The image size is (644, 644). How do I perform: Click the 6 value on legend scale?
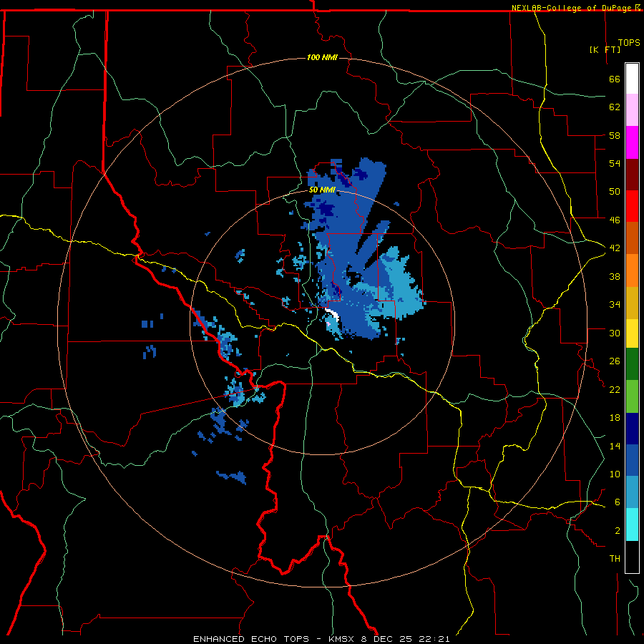pyautogui.click(x=617, y=502)
